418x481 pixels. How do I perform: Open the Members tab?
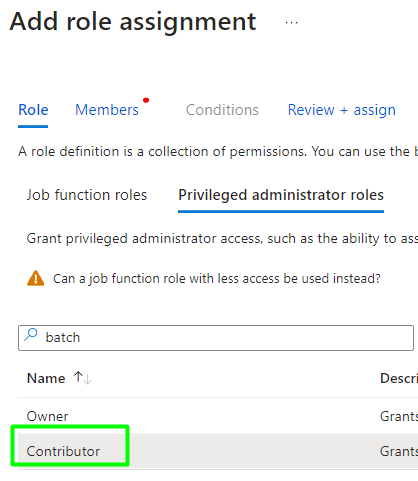pyautogui.click(x=107, y=110)
